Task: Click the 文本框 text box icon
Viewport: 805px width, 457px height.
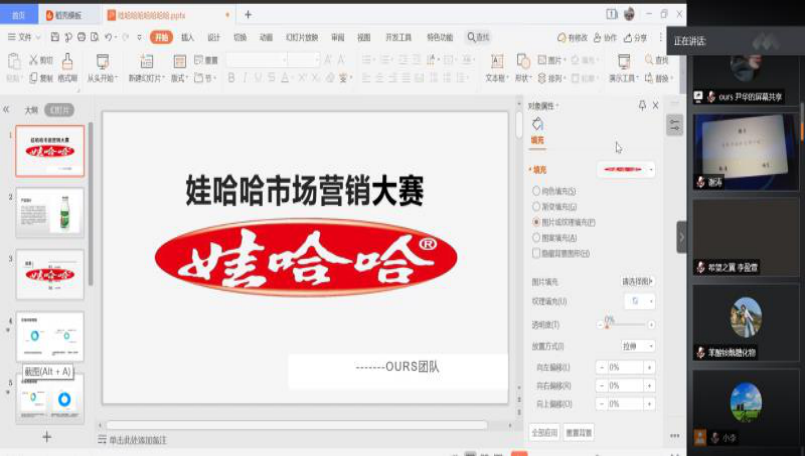Action: coord(496,62)
